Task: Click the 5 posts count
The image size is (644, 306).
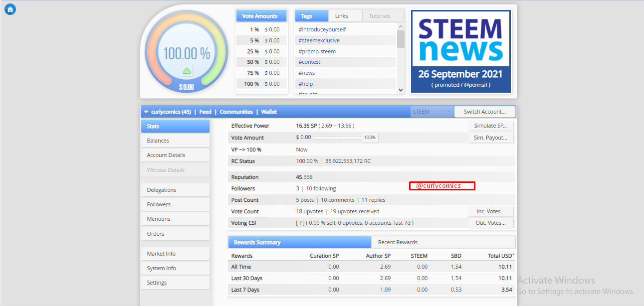Action: click(x=305, y=200)
